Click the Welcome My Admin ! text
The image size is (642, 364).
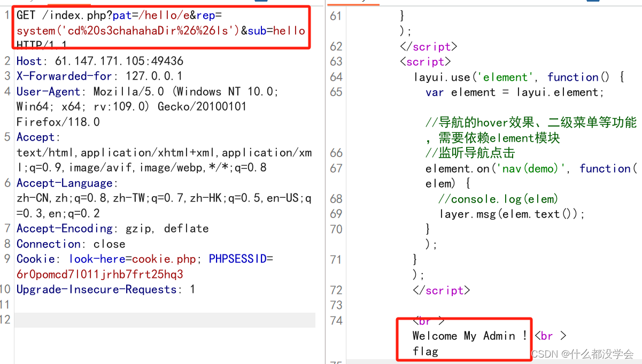tap(470, 336)
